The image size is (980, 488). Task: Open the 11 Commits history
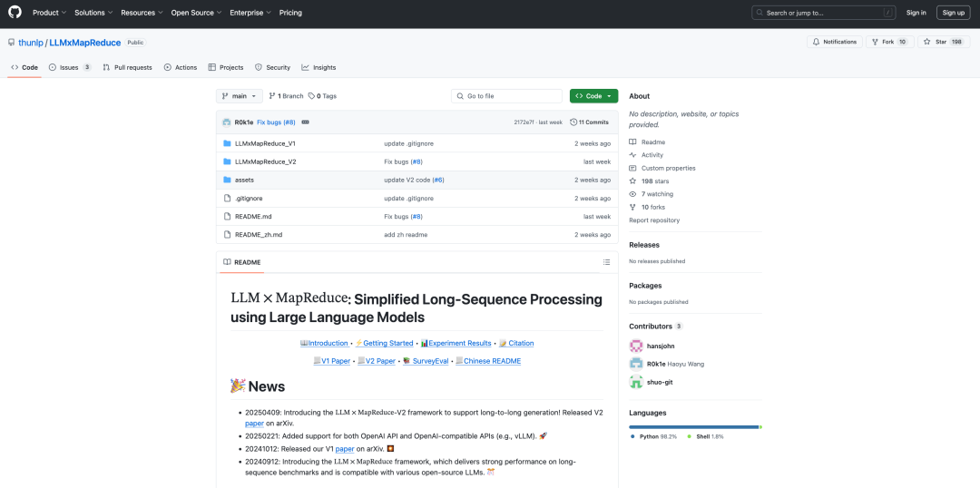click(x=589, y=122)
